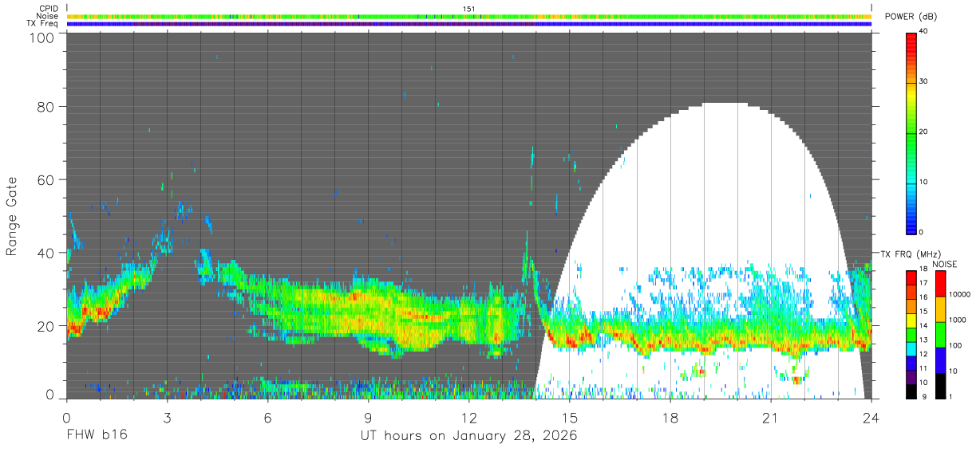Click the "40" label on the POWER colorbar
This screenshot has width=980, height=452.
(925, 31)
